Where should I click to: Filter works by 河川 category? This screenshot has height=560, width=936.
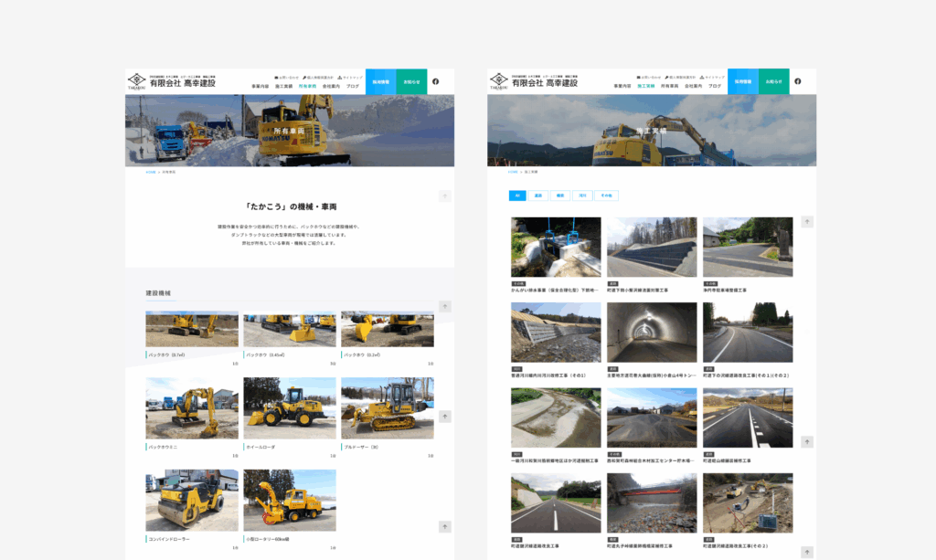pyautogui.click(x=581, y=195)
